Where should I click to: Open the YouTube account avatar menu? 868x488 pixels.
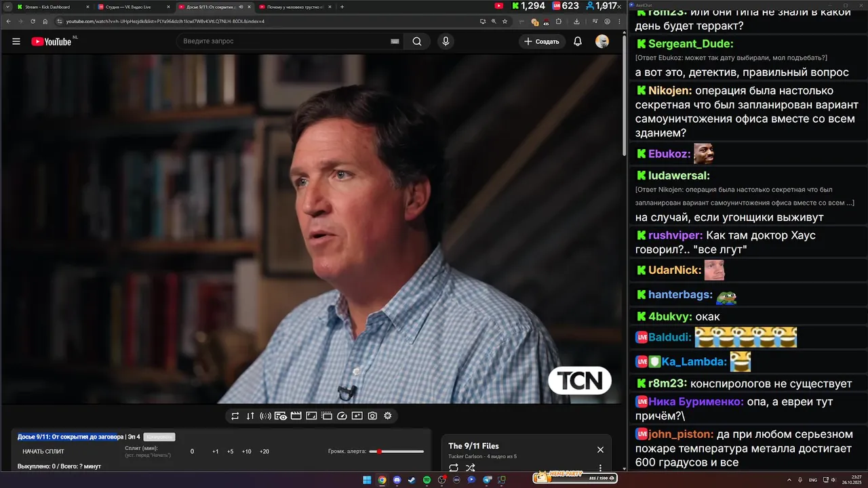coord(602,41)
